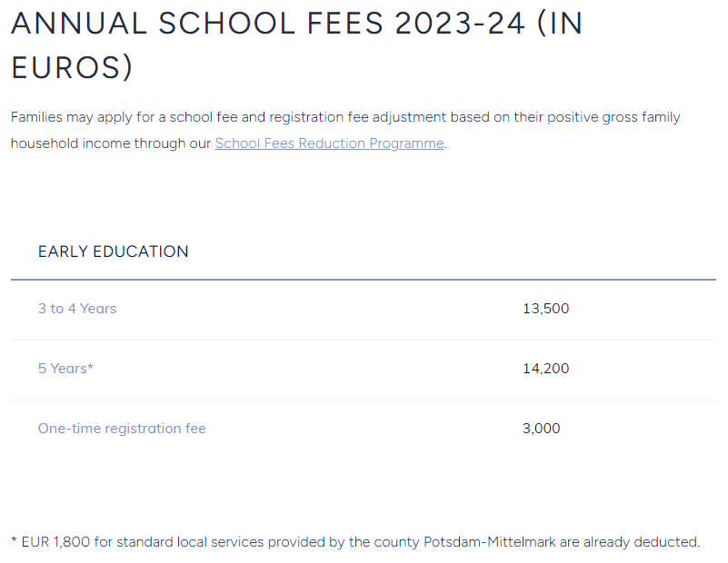This screenshot has width=728, height=563.
Task: Click 'household income through our' text
Action: [x=111, y=143]
